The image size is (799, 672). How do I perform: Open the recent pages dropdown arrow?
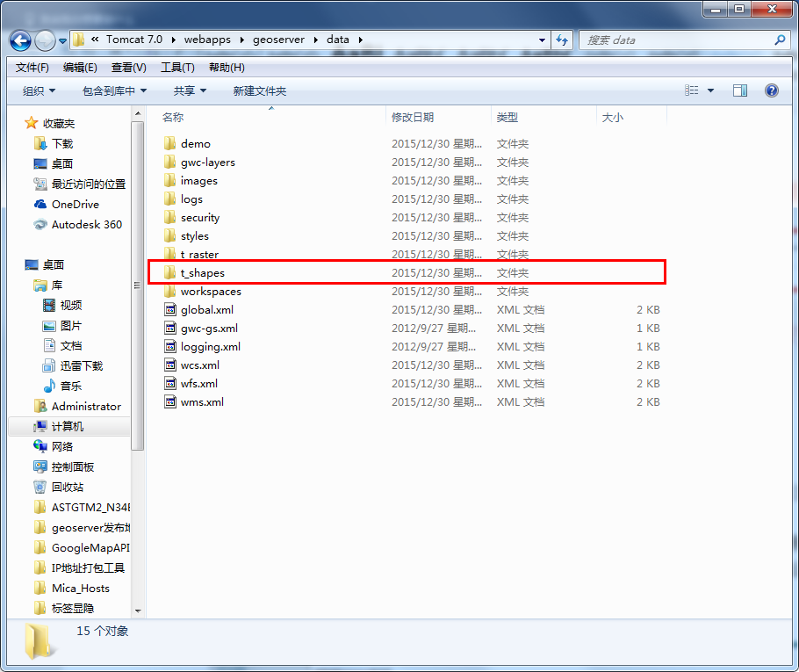pyautogui.click(x=62, y=40)
